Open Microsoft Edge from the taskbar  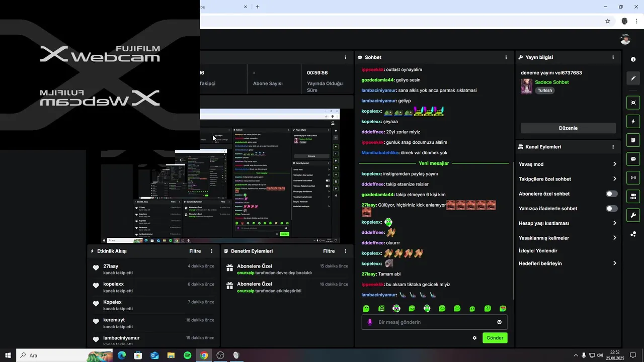pyautogui.click(x=122, y=355)
